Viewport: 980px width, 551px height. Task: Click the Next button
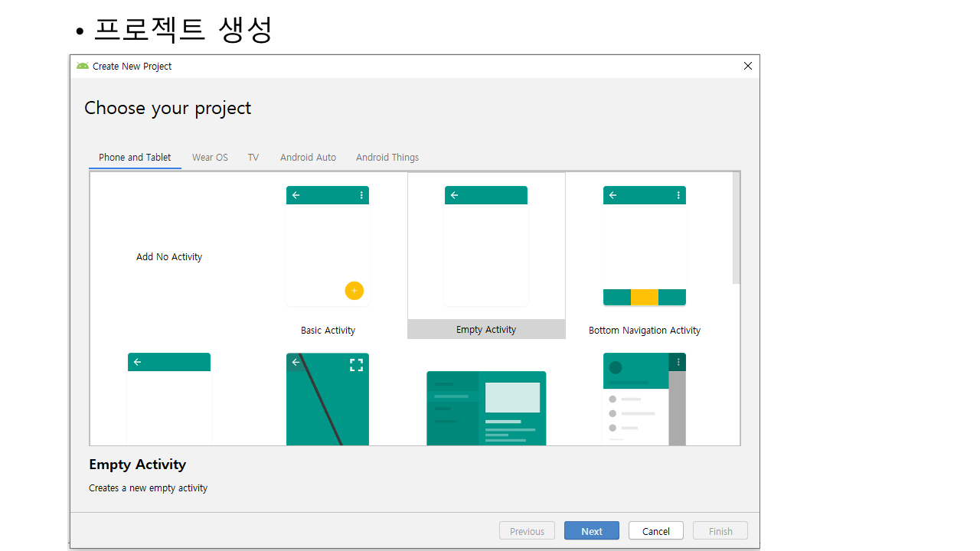[x=592, y=531]
